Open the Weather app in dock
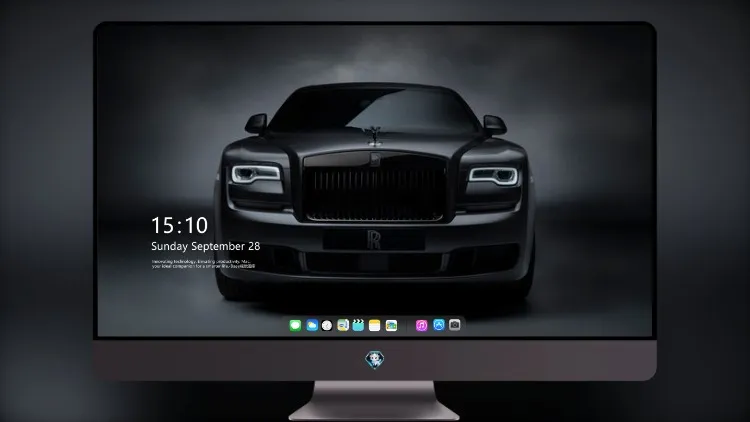 click(312, 326)
